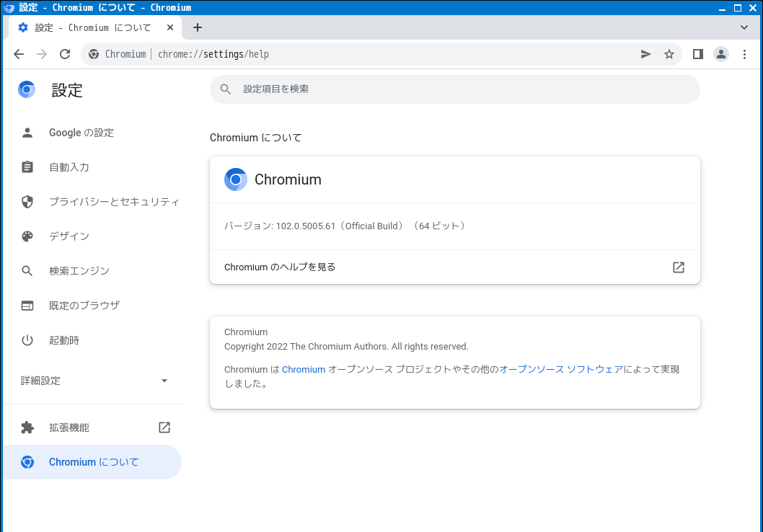763x532 pixels.
Task: Click the magnifier icon in settings search
Action: (x=225, y=89)
